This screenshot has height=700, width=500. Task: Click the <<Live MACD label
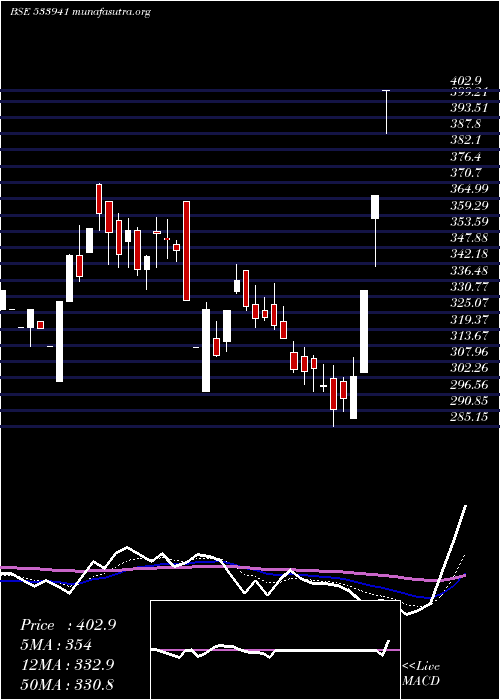coord(421,674)
